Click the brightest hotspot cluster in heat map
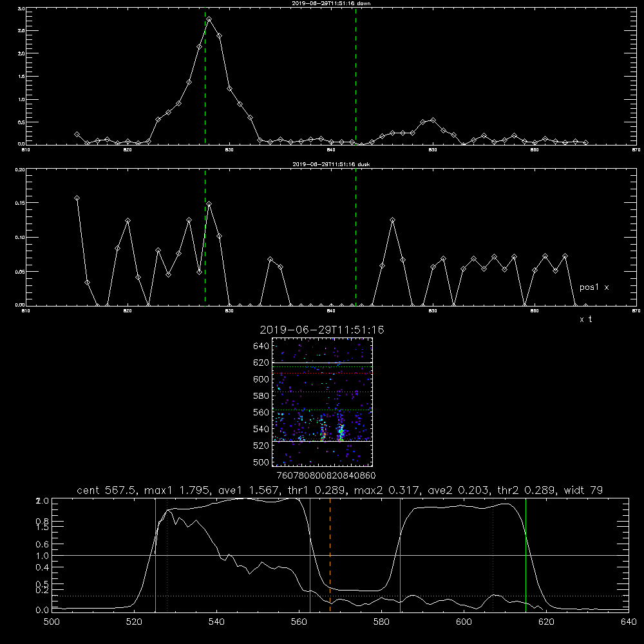644x644 pixels. [x=341, y=432]
